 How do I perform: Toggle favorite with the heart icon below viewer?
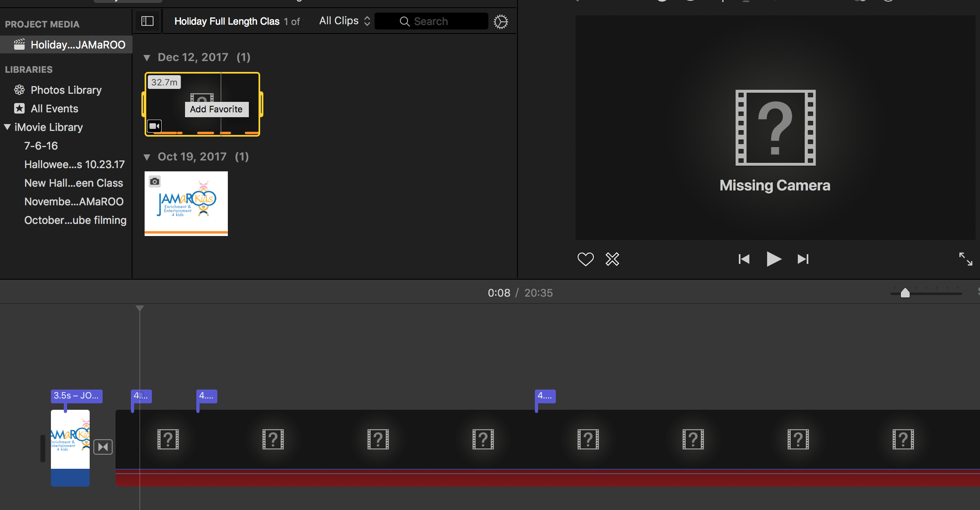585,259
